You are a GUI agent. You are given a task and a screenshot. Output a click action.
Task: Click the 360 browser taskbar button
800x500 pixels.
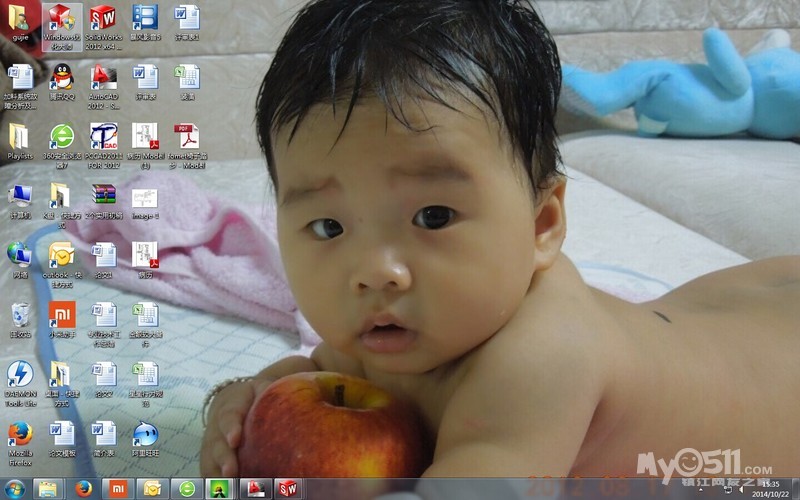187,489
